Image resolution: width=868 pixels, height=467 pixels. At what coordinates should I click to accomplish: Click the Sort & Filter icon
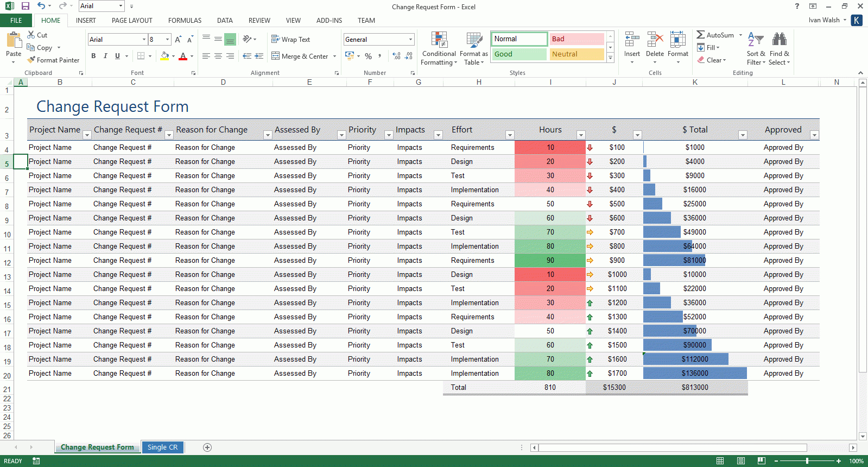(755, 39)
